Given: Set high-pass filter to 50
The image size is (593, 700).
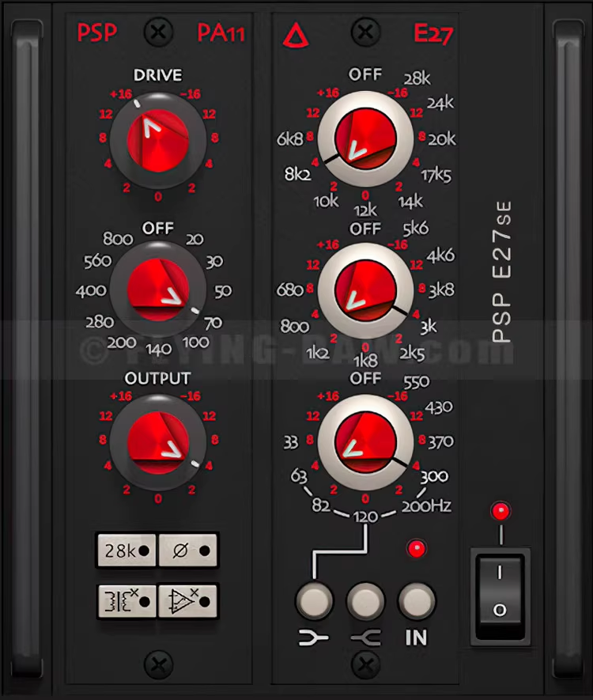Looking at the screenshot, I should (x=223, y=291).
